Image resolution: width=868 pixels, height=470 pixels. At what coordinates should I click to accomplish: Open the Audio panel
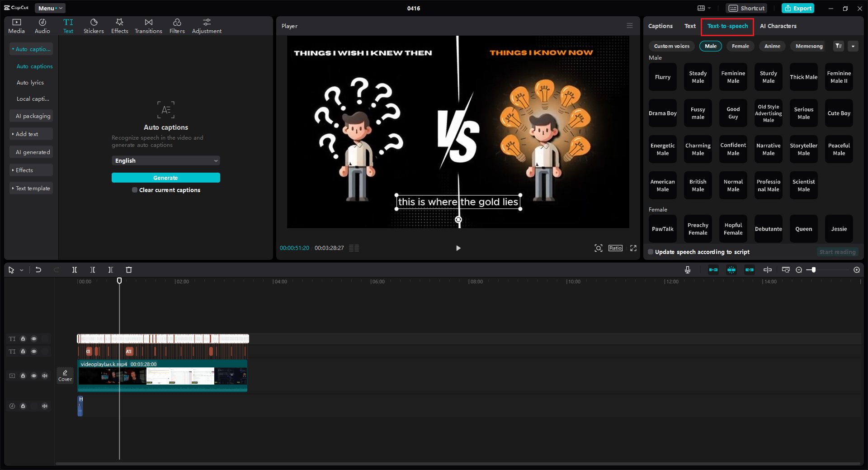pos(42,26)
